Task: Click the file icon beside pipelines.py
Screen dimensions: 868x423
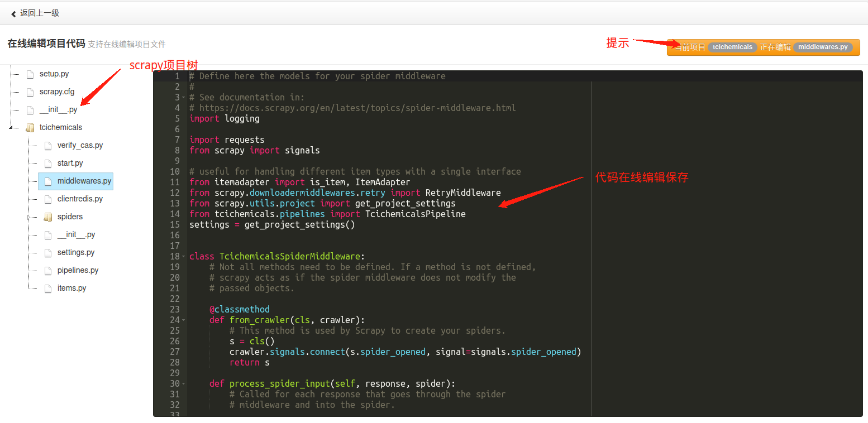Action: pyautogui.click(x=47, y=270)
